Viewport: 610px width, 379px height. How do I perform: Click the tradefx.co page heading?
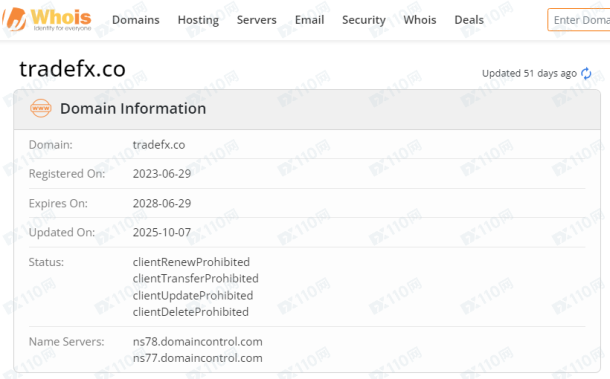[72, 69]
